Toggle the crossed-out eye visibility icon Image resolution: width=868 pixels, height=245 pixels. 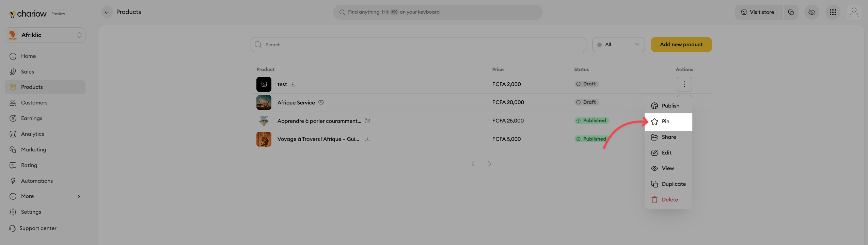812,12
